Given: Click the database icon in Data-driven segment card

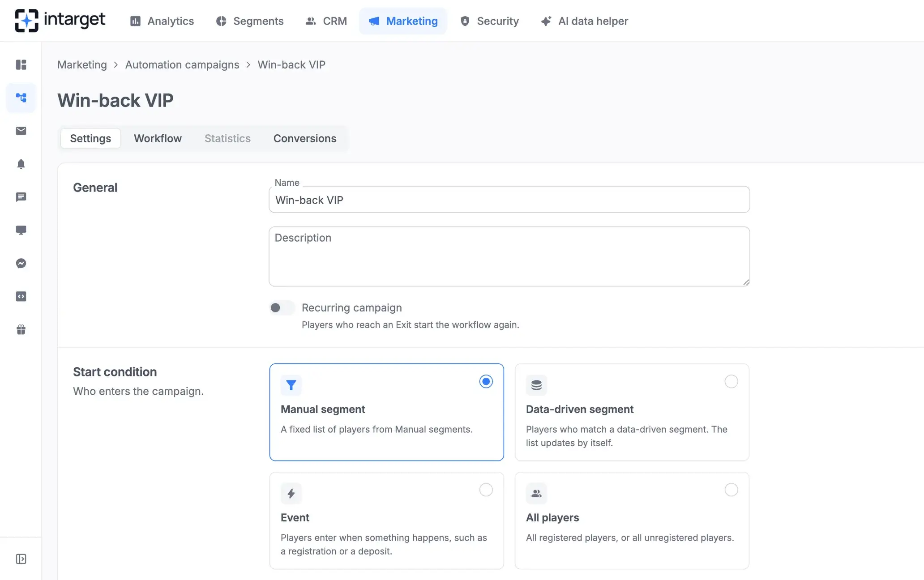Looking at the screenshot, I should 536,385.
